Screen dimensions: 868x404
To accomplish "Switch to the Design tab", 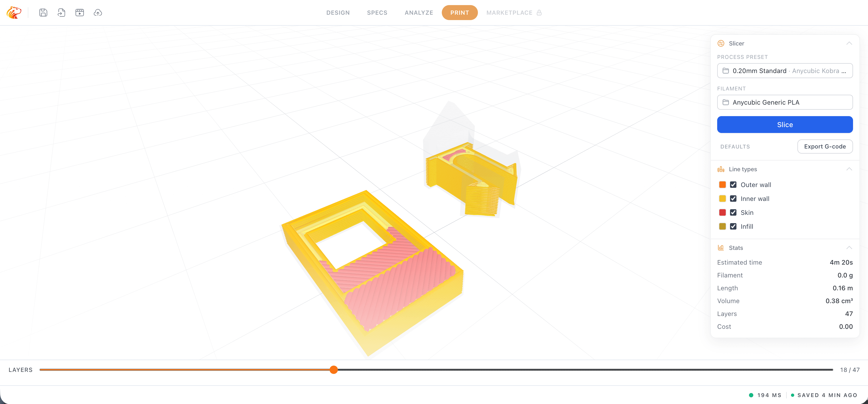I will click(x=338, y=13).
